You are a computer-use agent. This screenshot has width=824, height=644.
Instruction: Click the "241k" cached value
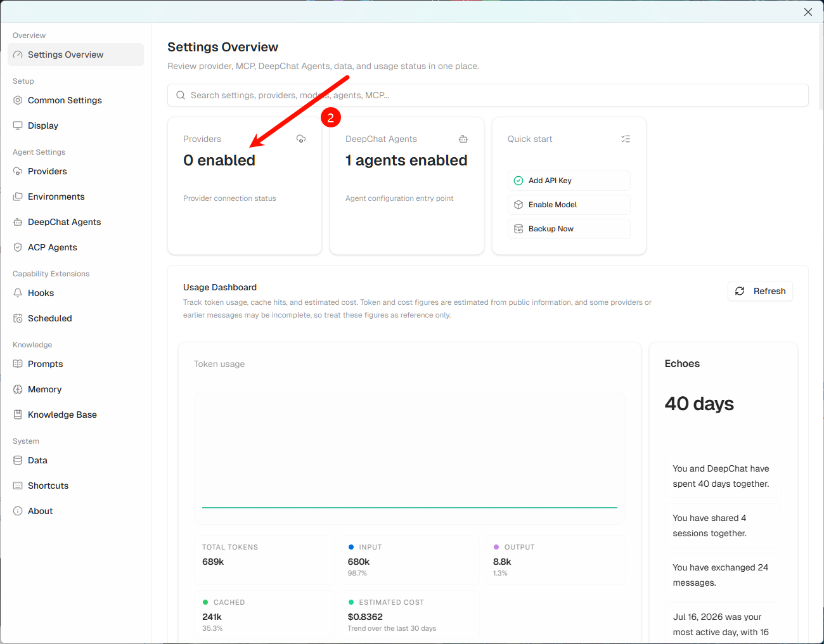[212, 617]
